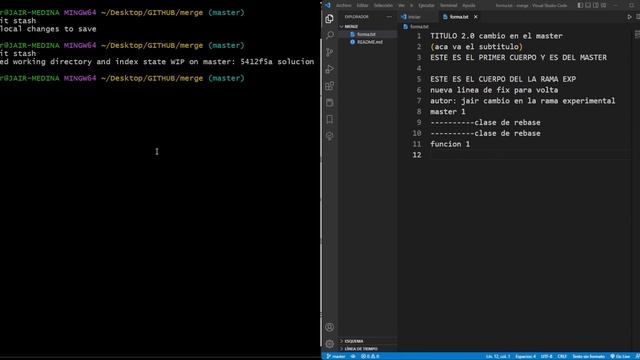Collapse the MERGE folder in Explorer

pyautogui.click(x=367, y=27)
